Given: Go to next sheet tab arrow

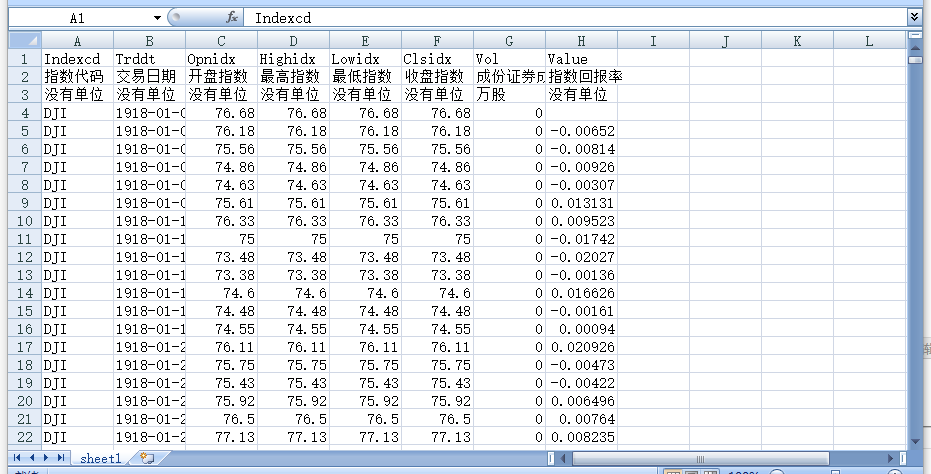Looking at the screenshot, I should tap(46, 458).
